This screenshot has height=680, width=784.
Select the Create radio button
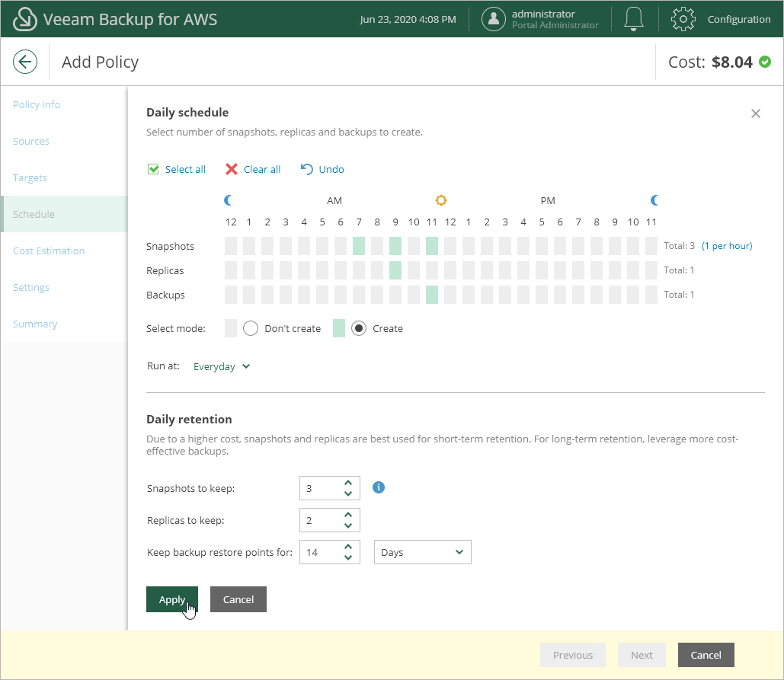click(x=359, y=328)
